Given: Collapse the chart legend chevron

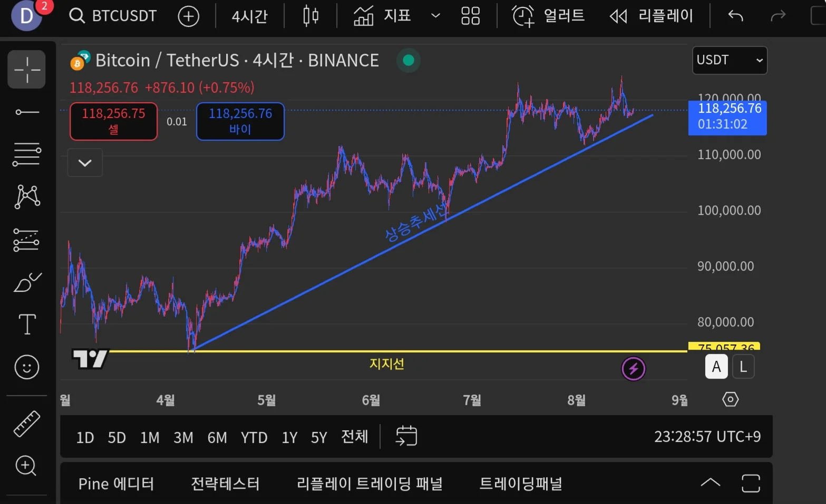Looking at the screenshot, I should (85, 163).
